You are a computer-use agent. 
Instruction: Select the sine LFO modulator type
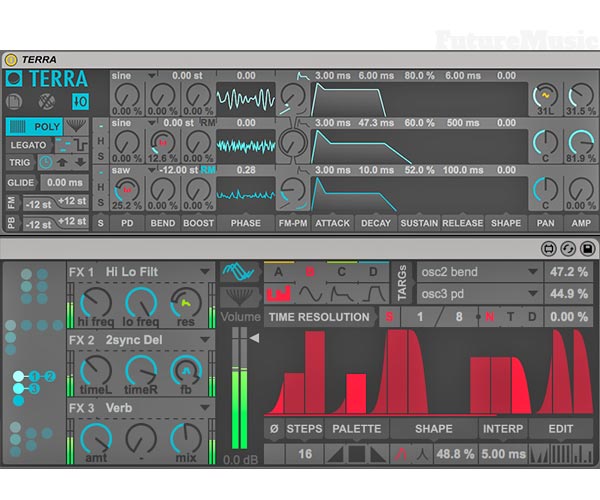coord(310,294)
